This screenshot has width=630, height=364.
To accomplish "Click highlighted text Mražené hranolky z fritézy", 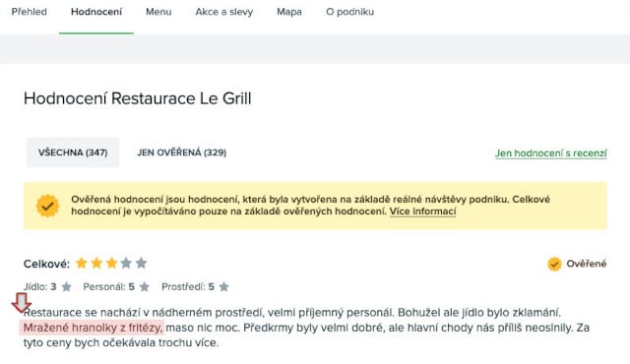I will coord(92,328).
